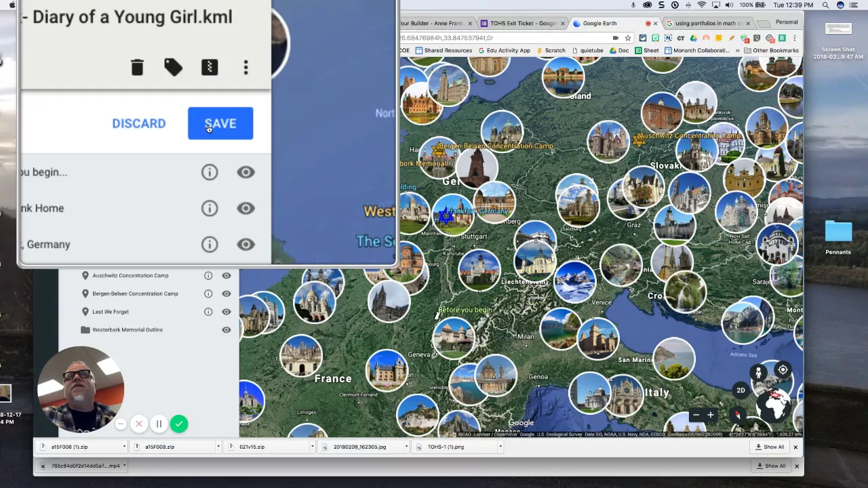Screen dimensions: 868x488
Task: Open info for ', Germany' row
Action: point(210,244)
